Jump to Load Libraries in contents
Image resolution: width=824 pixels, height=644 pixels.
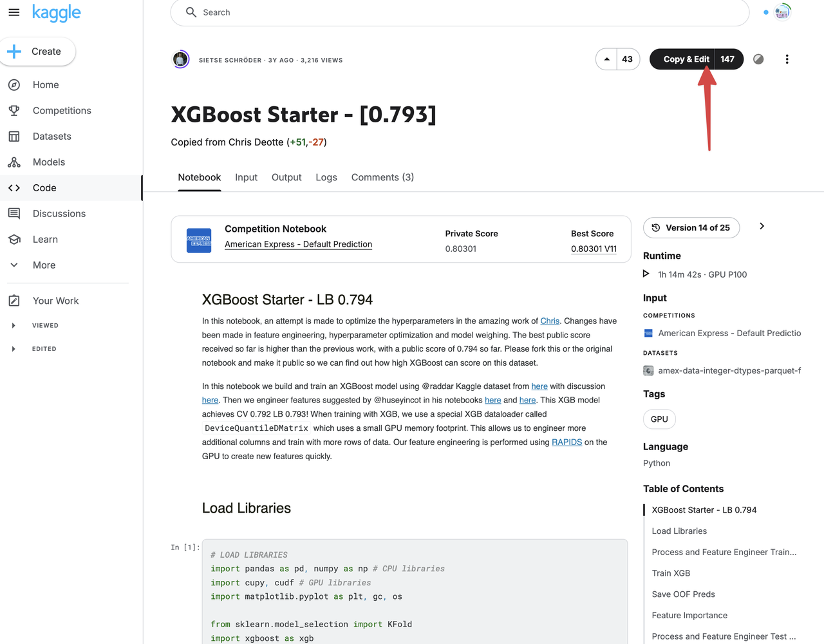click(x=679, y=531)
